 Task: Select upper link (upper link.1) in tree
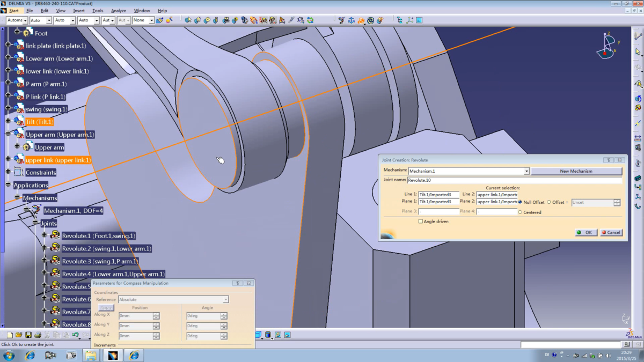58,160
